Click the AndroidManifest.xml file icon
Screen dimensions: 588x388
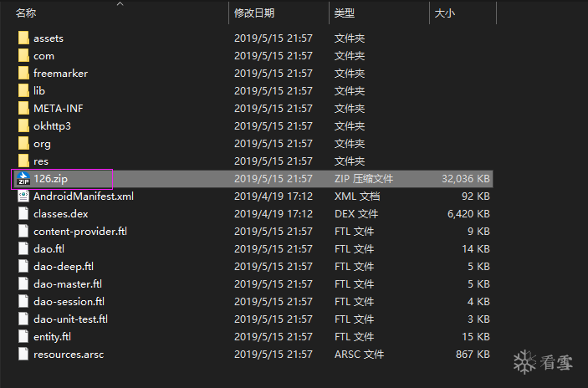(23, 197)
